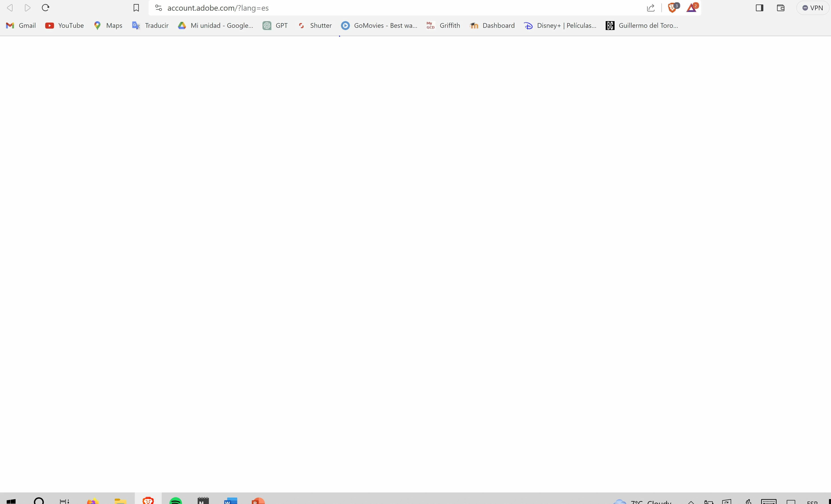The height and width of the screenshot is (504, 831).
Task: Toggle the browser sidebar panel
Action: click(759, 8)
